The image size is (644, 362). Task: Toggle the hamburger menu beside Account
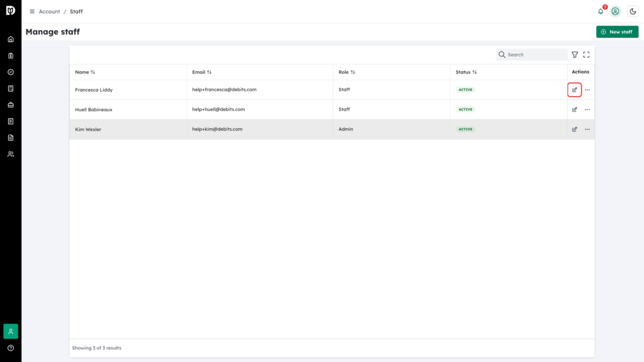(x=32, y=11)
